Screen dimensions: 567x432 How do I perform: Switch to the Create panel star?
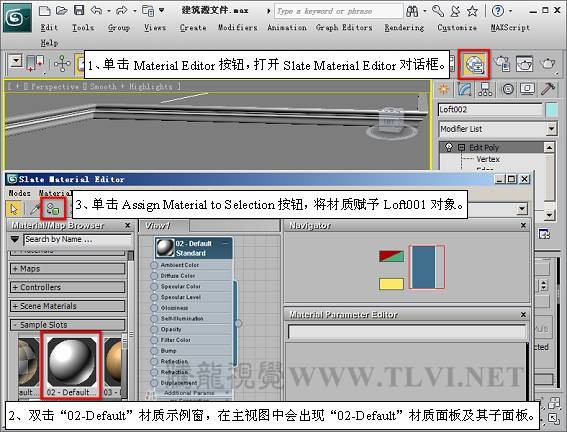[444, 89]
